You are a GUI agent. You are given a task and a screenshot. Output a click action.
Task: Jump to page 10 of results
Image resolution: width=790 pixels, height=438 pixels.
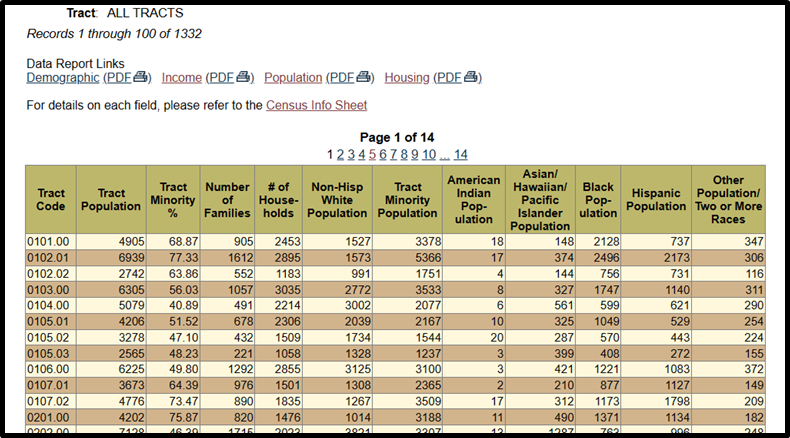point(428,154)
